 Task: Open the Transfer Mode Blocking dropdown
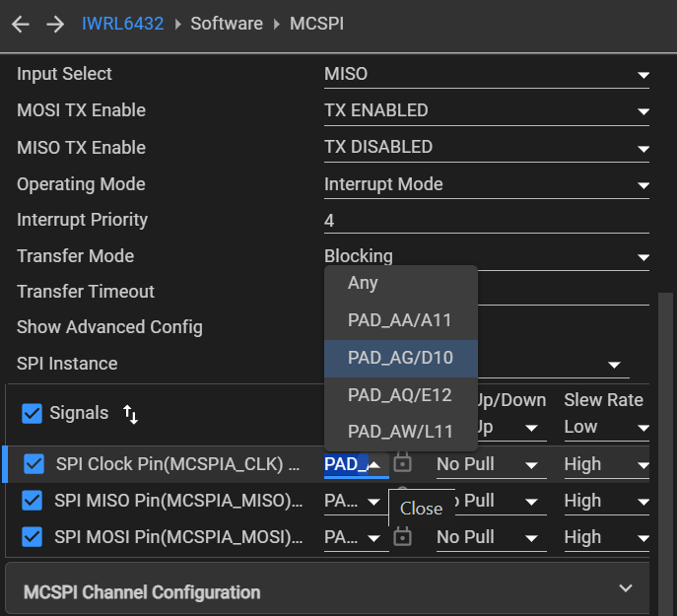click(487, 256)
